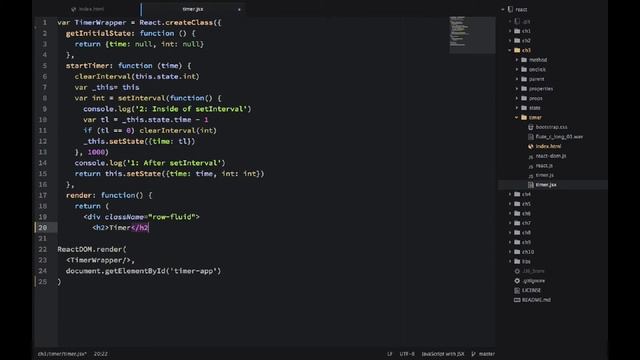The height and width of the screenshot is (360, 640).
Task: Click the react-dom.js JS icon
Action: 531,156
